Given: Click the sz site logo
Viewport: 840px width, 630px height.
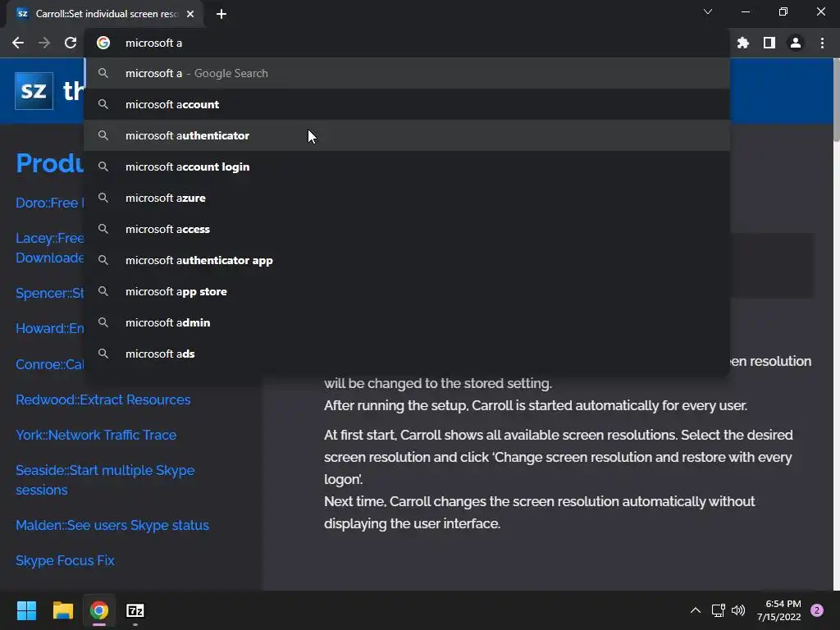Looking at the screenshot, I should click(34, 90).
